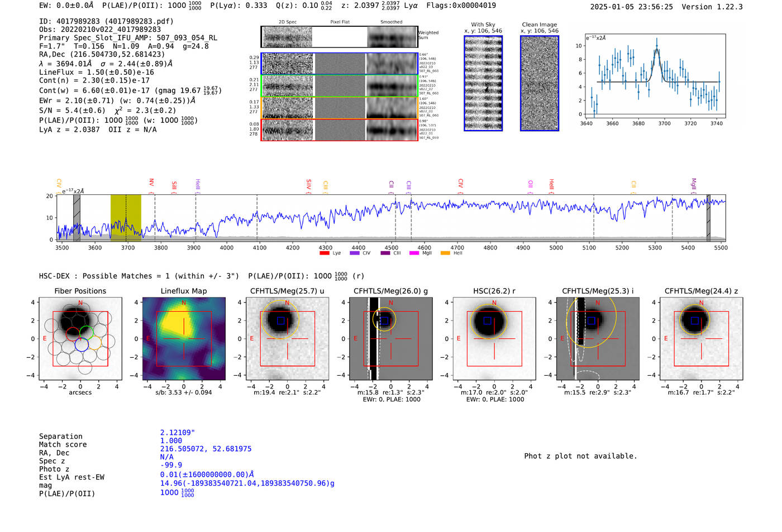Screen dimensions: 782x532
Task: Click the CFHTLS/Meg(24.4) z cutout image
Action: 701,339
